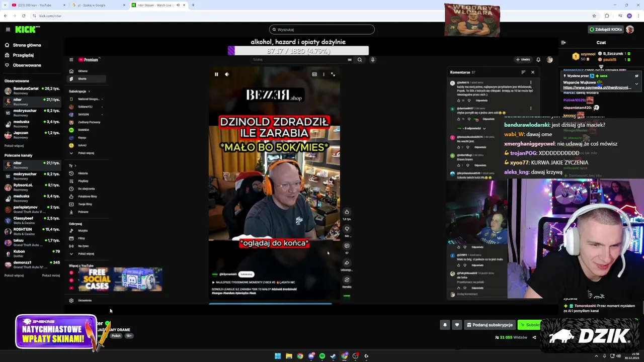644x362 pixels.
Task: Open the Windows Start menu
Action: (278, 356)
